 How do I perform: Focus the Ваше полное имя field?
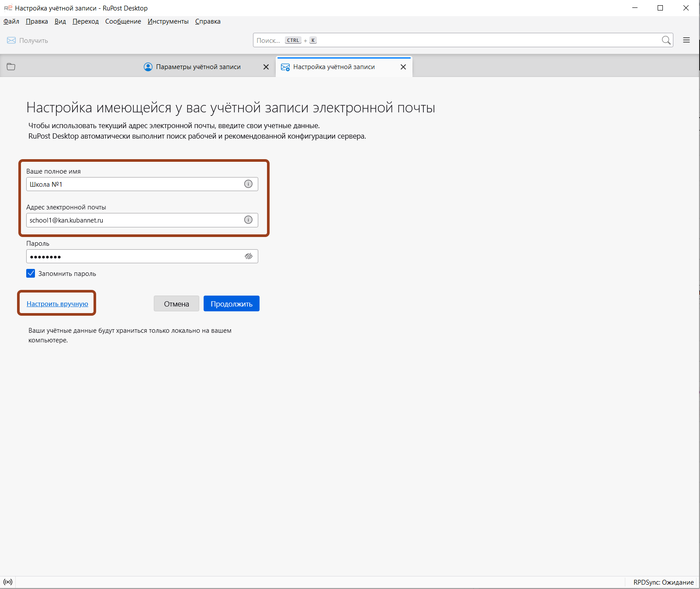tap(142, 184)
